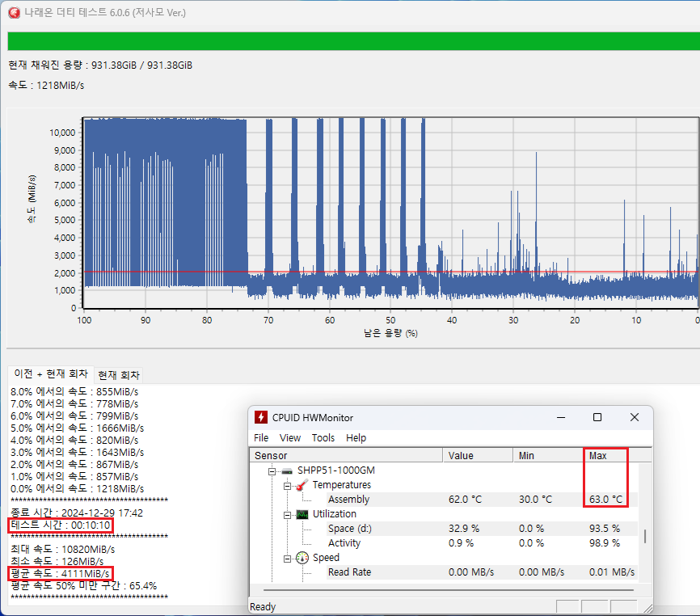Screen dimensions: 700x616
Task: Switch to the 현재 회차 tab
Action: (x=119, y=375)
